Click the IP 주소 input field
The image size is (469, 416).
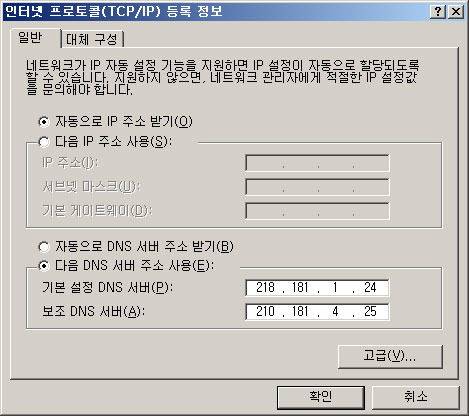click(x=317, y=163)
